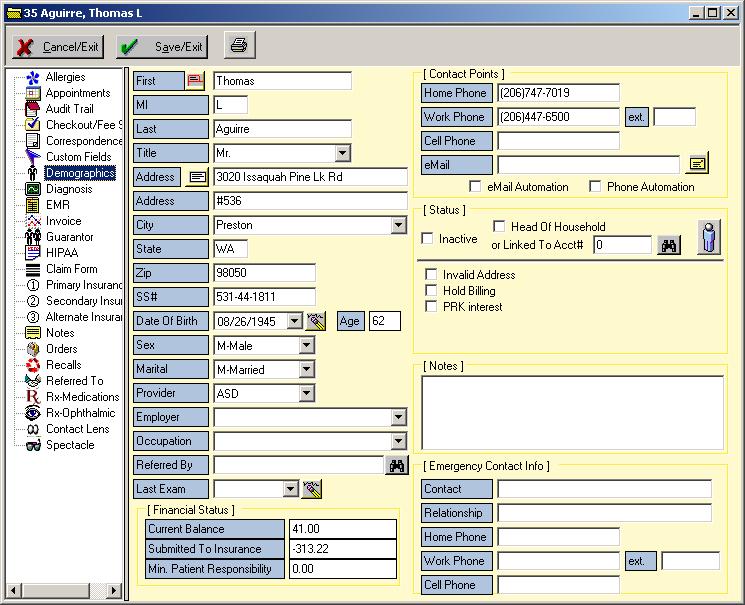Expand the Provider dropdown list
This screenshot has width=745, height=605.
point(306,393)
